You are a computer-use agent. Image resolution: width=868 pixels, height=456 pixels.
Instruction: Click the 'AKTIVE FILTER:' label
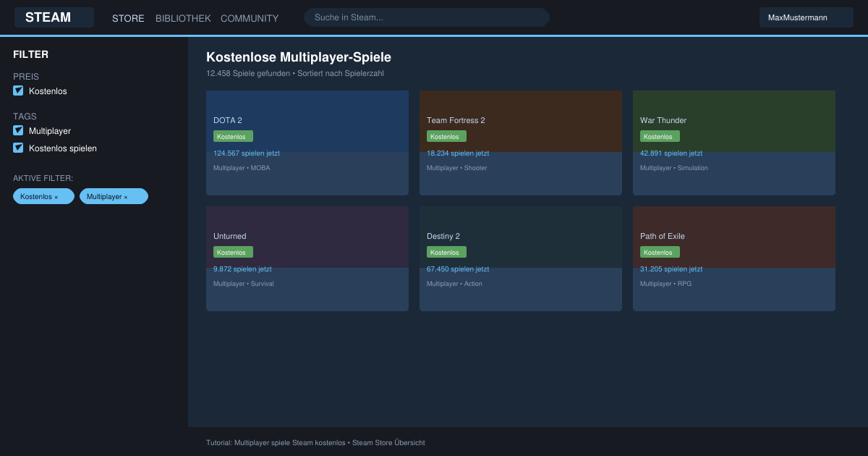pyautogui.click(x=43, y=178)
